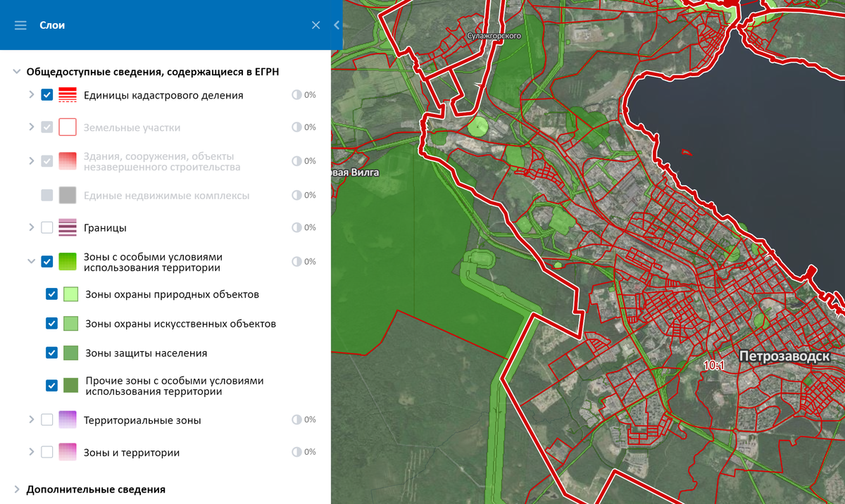845x504 pixels.
Task: Adjust opacity icon for Территориальные зоны
Action: click(x=296, y=420)
